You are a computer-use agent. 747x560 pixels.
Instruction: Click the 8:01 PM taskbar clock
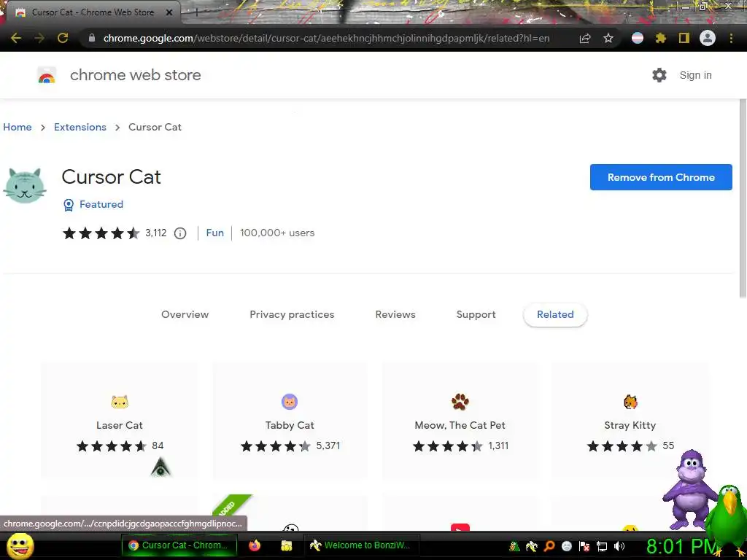pyautogui.click(x=681, y=547)
